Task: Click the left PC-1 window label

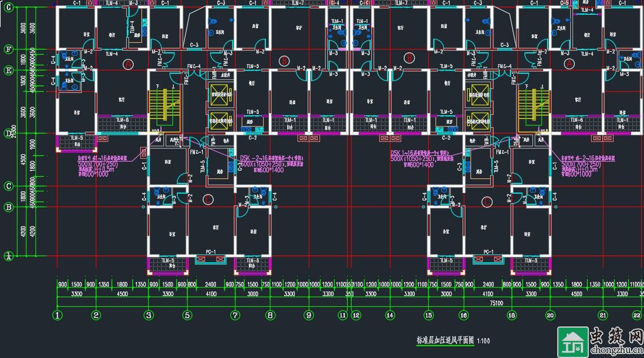Action: click(x=210, y=252)
